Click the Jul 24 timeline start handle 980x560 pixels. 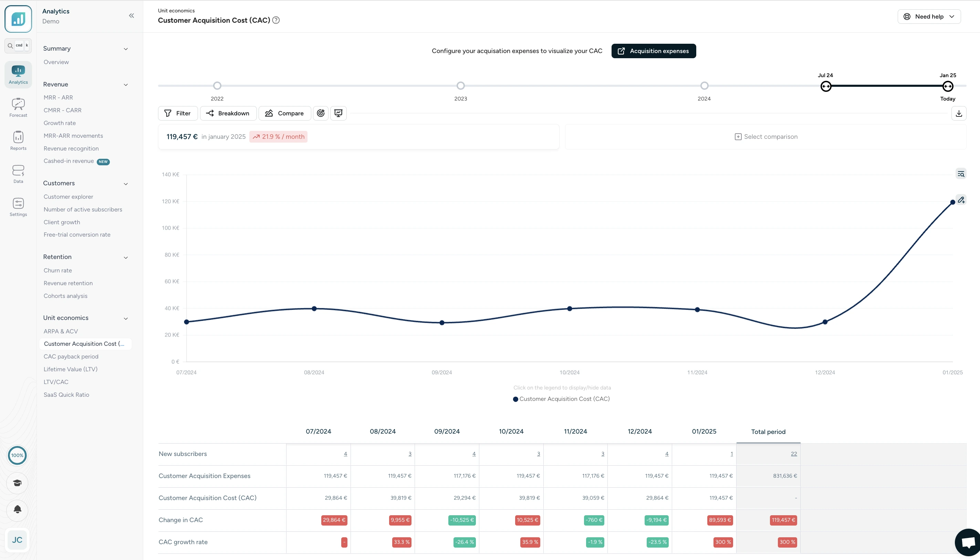click(826, 86)
